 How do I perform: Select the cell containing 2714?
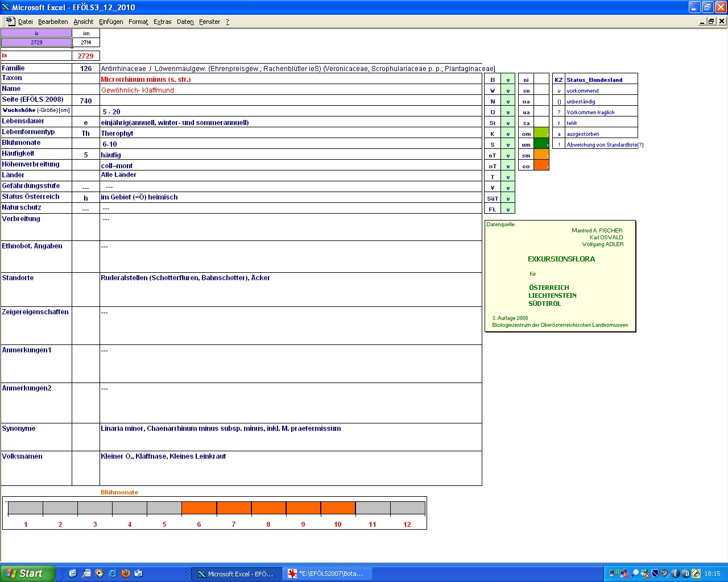[86, 42]
